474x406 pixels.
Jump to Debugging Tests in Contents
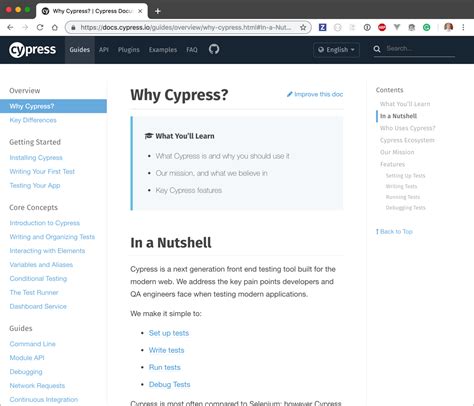(406, 208)
